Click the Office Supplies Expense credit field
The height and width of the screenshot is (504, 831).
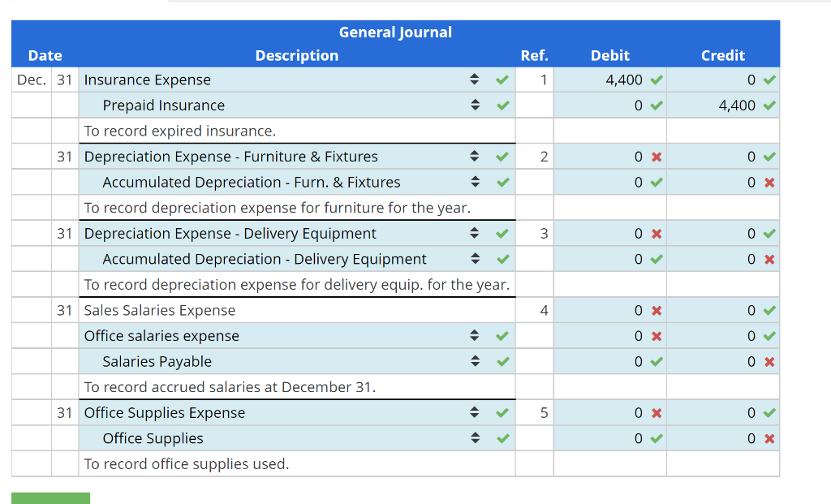[x=723, y=412]
